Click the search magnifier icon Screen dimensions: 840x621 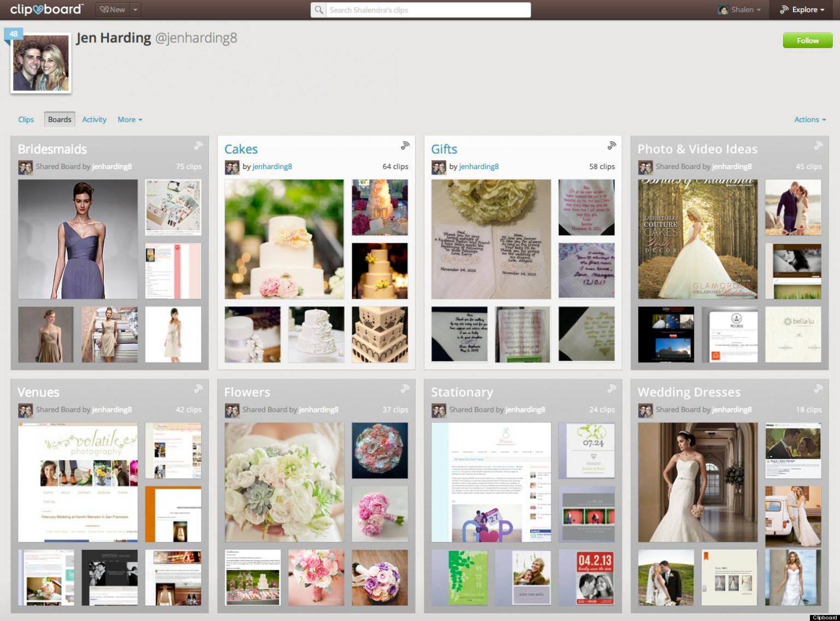319,10
